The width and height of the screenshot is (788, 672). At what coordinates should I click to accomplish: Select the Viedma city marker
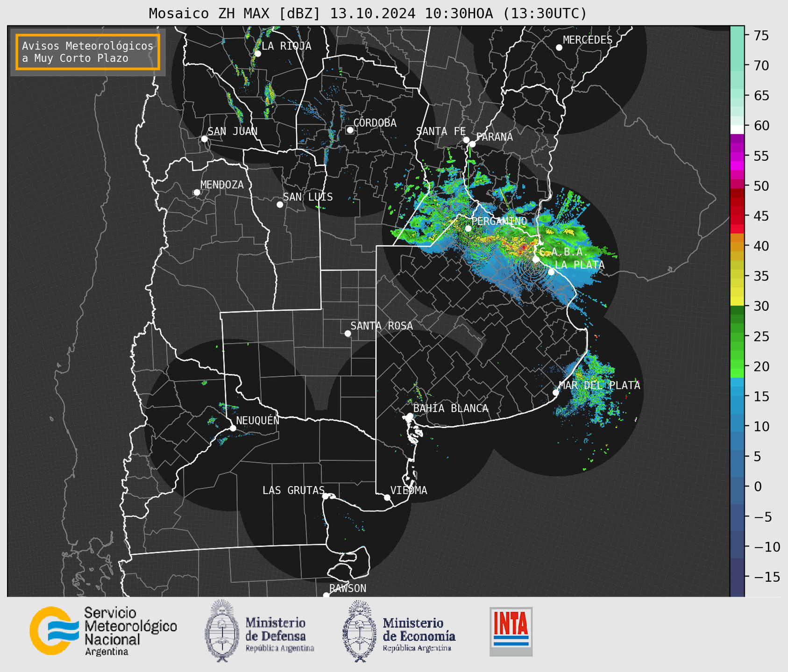(x=387, y=498)
